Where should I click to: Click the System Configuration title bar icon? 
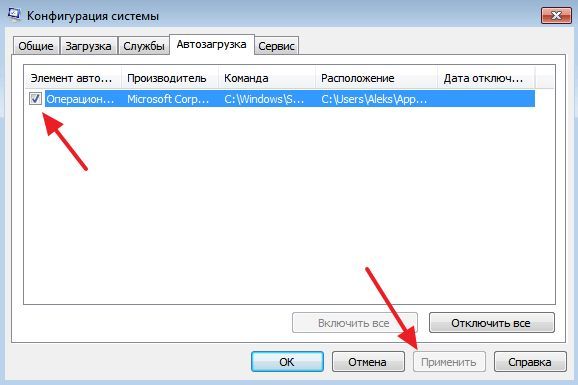pyautogui.click(x=14, y=14)
